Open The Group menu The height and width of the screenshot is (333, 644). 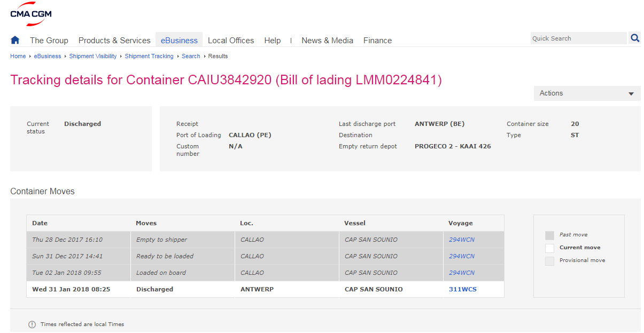(x=49, y=41)
